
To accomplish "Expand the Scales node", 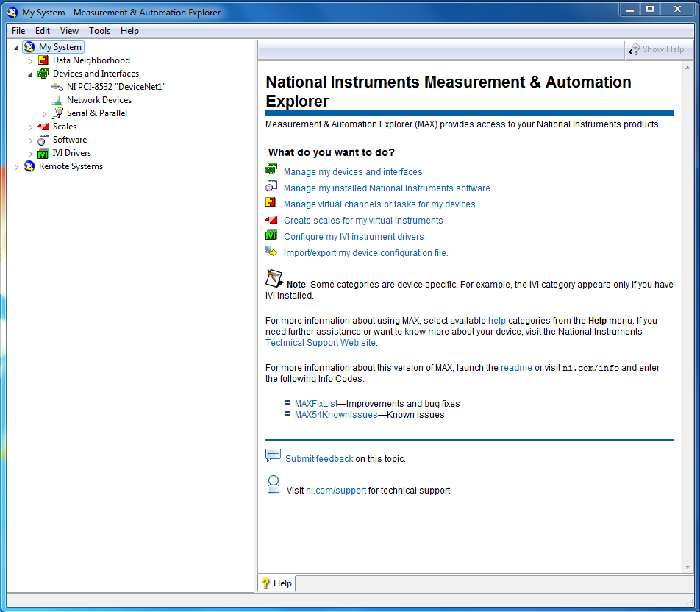I will click(30, 127).
